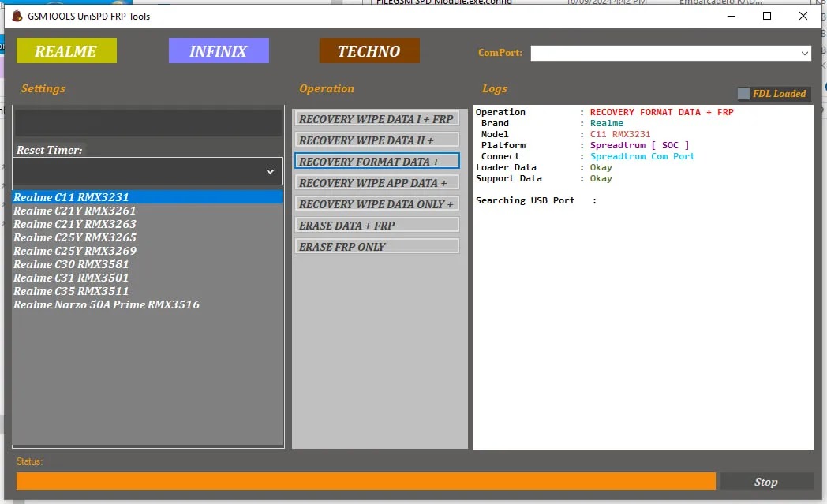Toggle the FDL Loaded checkbox
Image resolution: width=827 pixels, height=504 pixels.
743,93
